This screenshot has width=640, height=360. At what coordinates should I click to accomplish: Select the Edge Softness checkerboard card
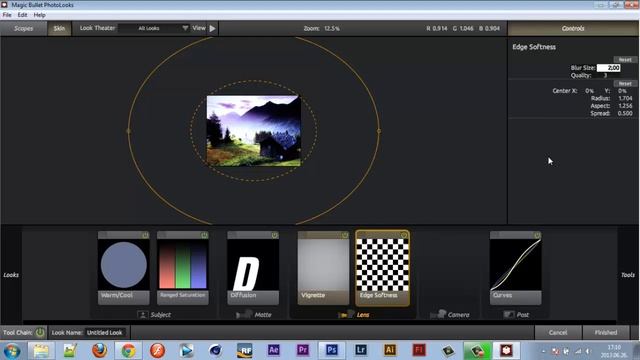coord(382,268)
